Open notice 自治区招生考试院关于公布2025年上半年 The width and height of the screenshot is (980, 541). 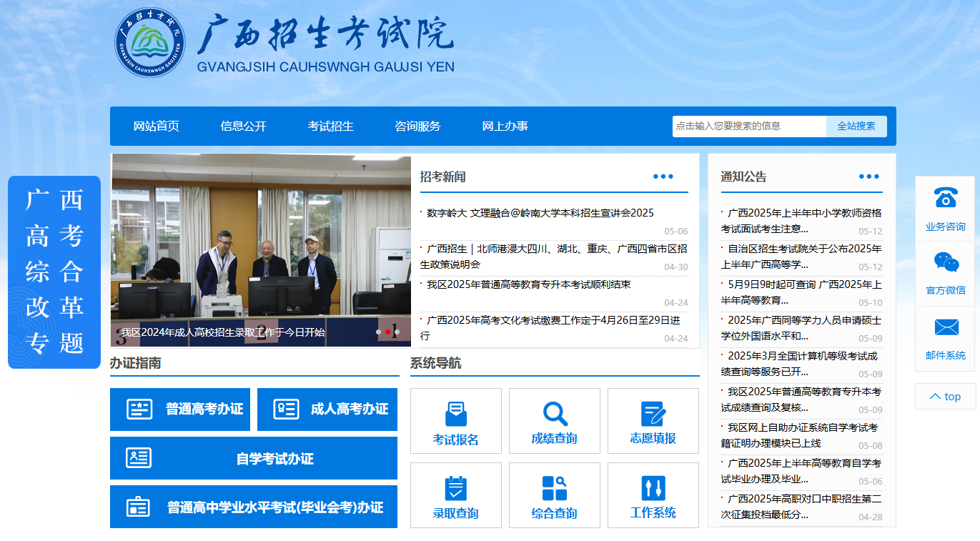(x=801, y=257)
